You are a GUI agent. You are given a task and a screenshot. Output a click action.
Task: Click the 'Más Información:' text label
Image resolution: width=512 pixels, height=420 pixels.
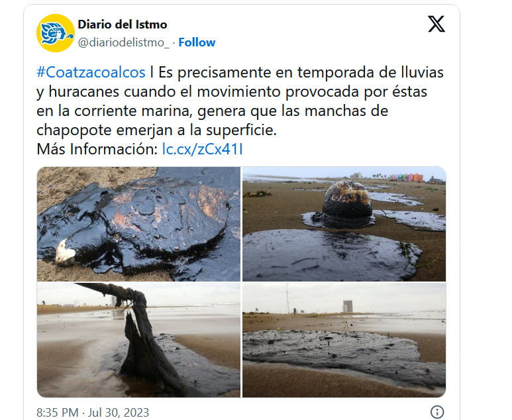97,149
